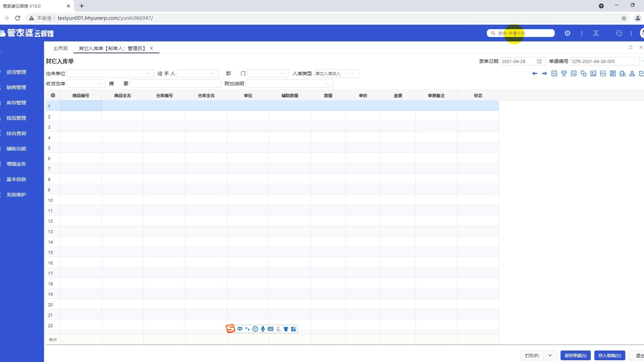Click the grid column settings gear icon
Image resolution: width=644 pixels, height=362 pixels.
[x=53, y=95]
